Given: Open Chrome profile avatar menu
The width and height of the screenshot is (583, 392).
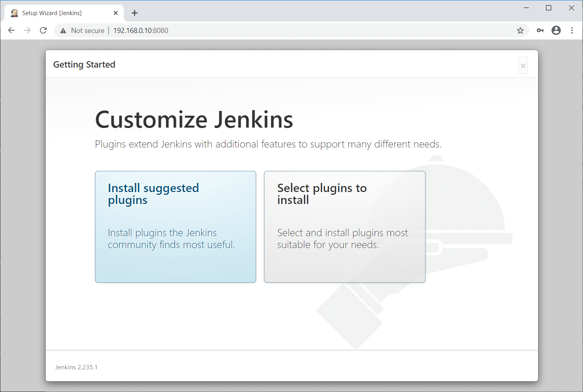Looking at the screenshot, I should point(556,31).
